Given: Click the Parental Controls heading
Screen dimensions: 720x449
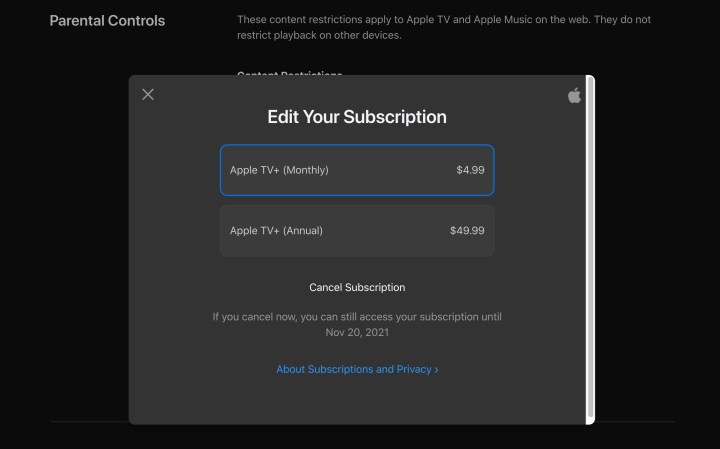Looking at the screenshot, I should tap(107, 20).
